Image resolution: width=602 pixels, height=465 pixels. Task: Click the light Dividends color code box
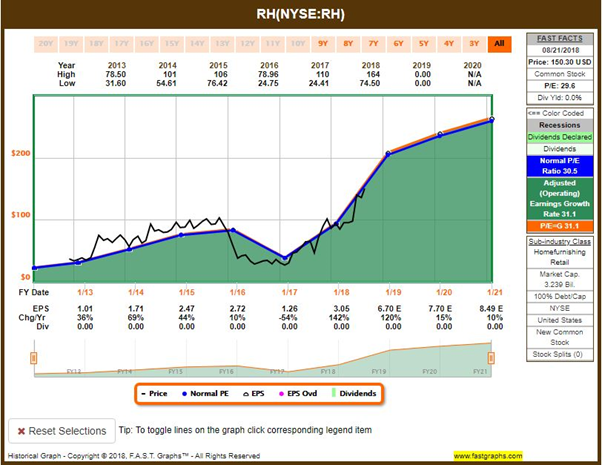tap(560, 149)
